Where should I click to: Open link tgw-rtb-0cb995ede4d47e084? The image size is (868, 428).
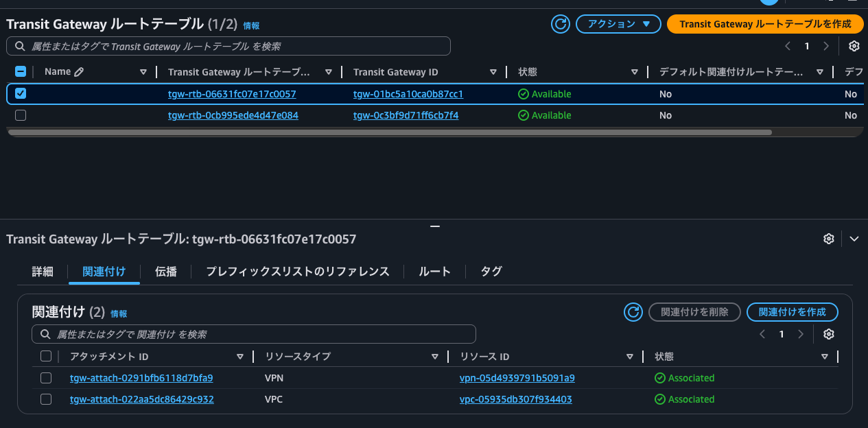pyautogui.click(x=233, y=115)
